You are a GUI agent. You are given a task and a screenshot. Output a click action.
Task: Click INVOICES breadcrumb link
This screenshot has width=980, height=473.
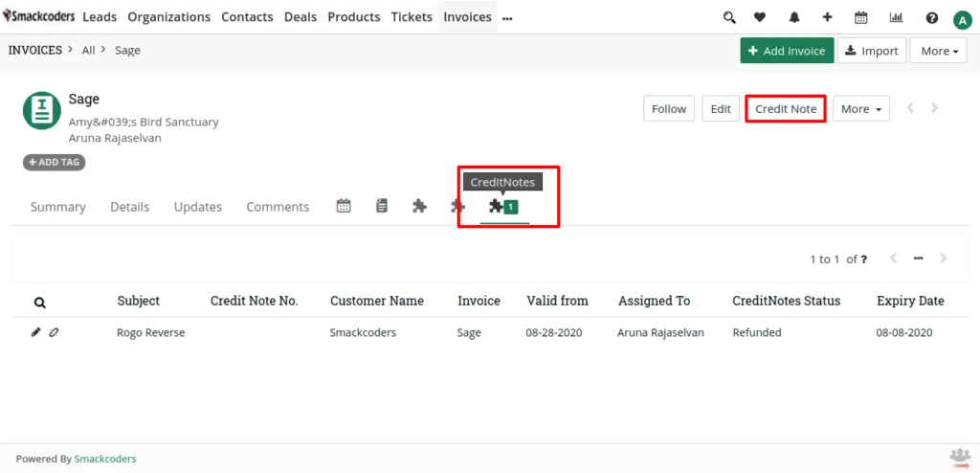(35, 50)
